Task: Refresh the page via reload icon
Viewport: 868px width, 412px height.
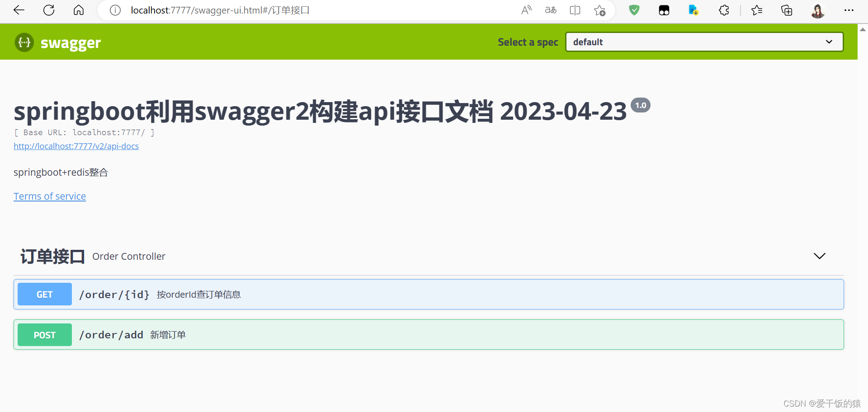Action: (x=48, y=10)
